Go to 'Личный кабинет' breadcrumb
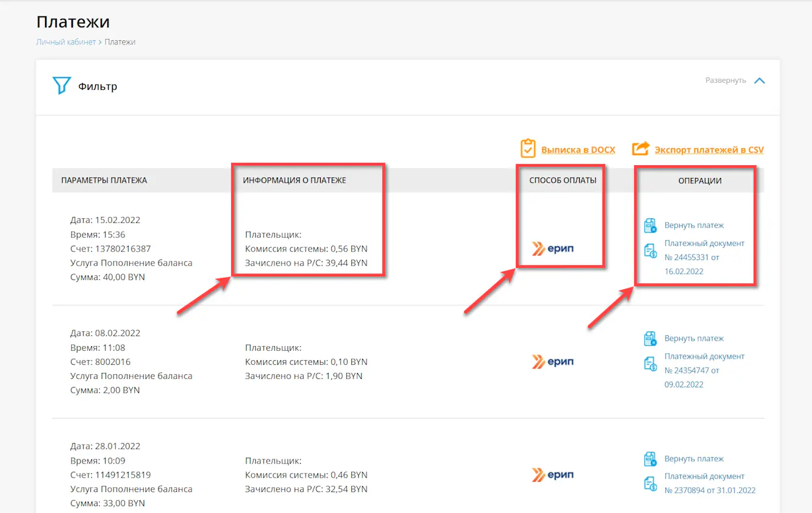812x513 pixels. 66,42
